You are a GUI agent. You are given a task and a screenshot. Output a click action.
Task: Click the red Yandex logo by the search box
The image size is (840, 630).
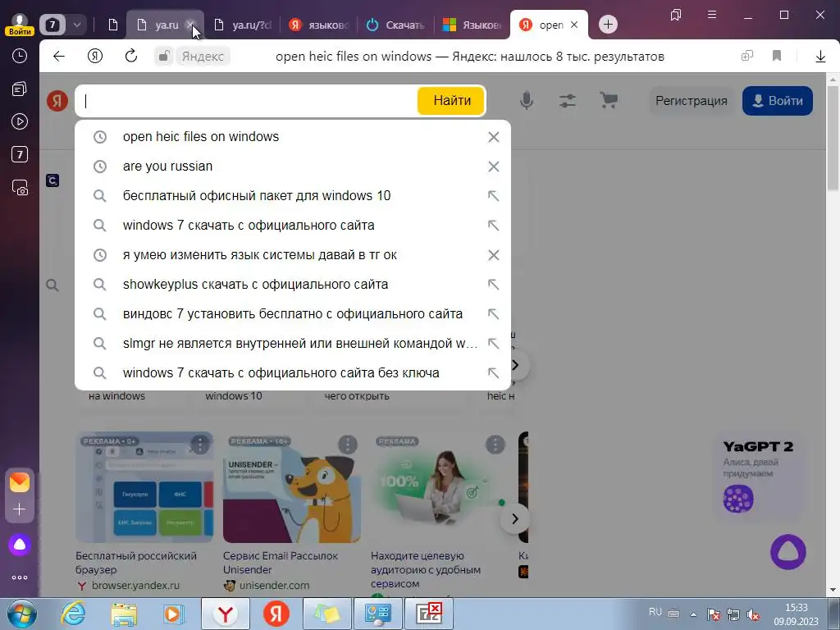coord(57,101)
